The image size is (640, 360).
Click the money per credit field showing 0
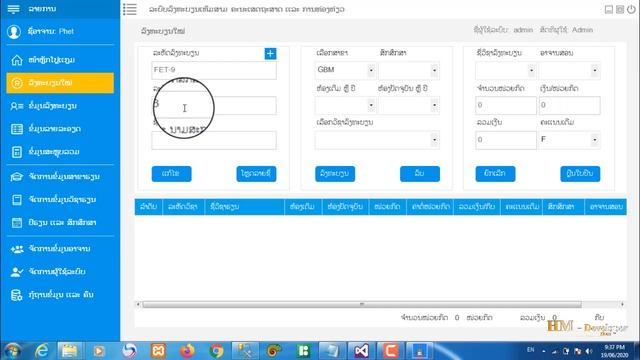pyautogui.click(x=569, y=105)
